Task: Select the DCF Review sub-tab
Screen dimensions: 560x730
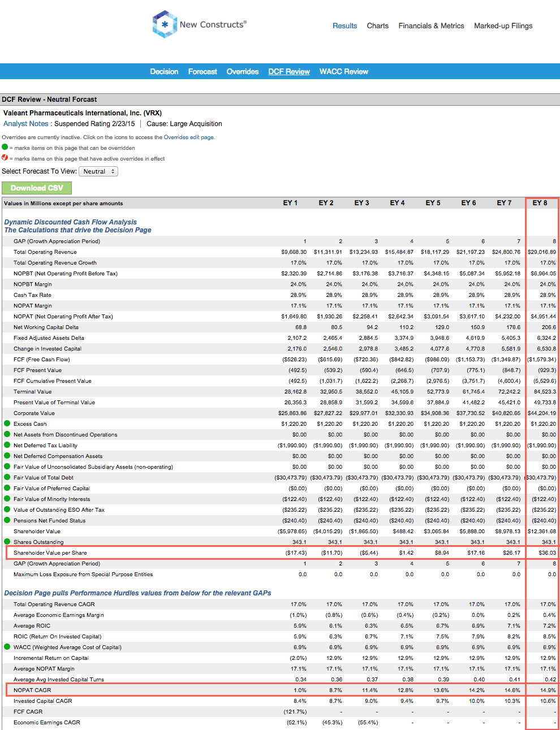Action: coord(289,72)
